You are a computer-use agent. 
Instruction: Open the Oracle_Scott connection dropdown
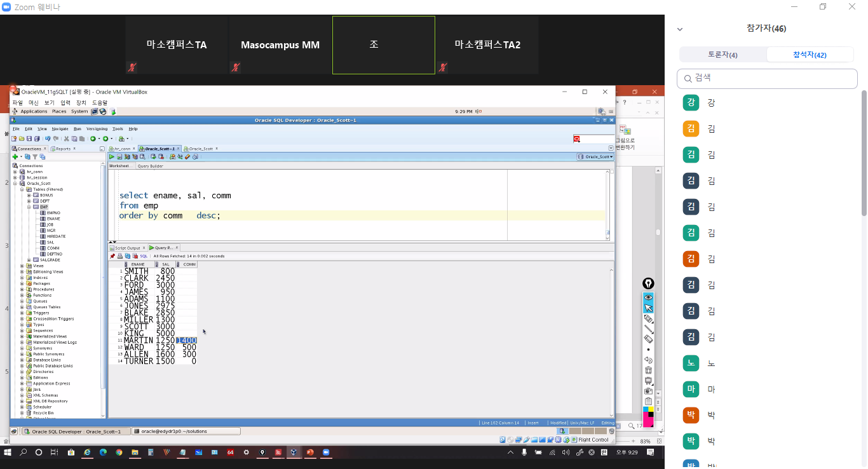click(595, 156)
